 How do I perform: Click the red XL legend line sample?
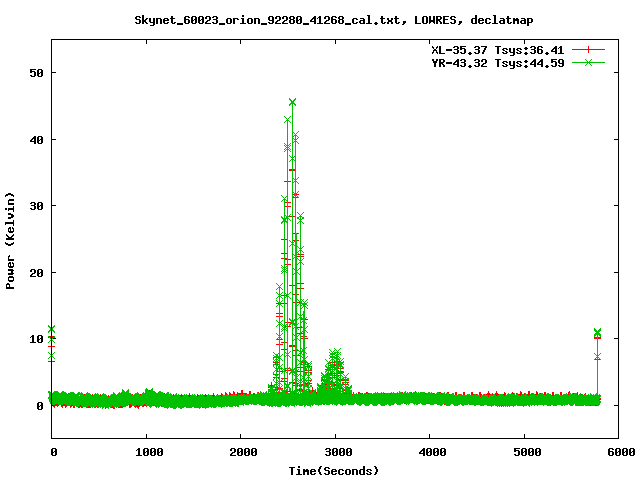(x=588, y=50)
